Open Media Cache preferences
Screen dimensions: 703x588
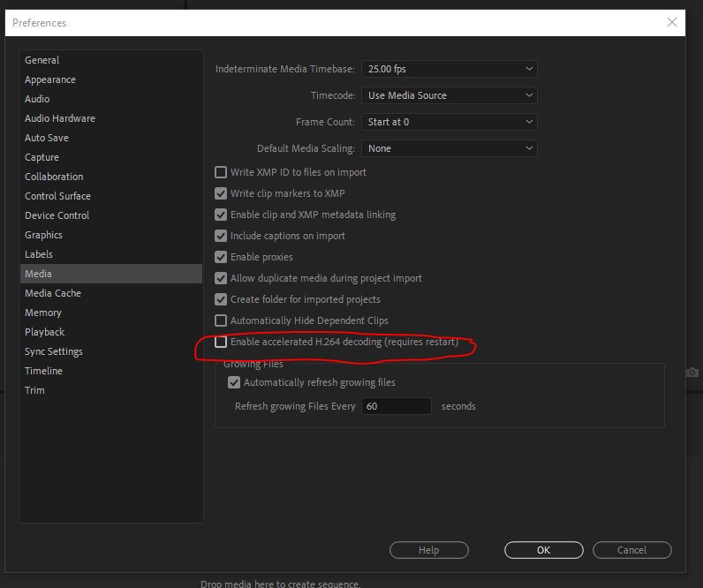click(111, 293)
